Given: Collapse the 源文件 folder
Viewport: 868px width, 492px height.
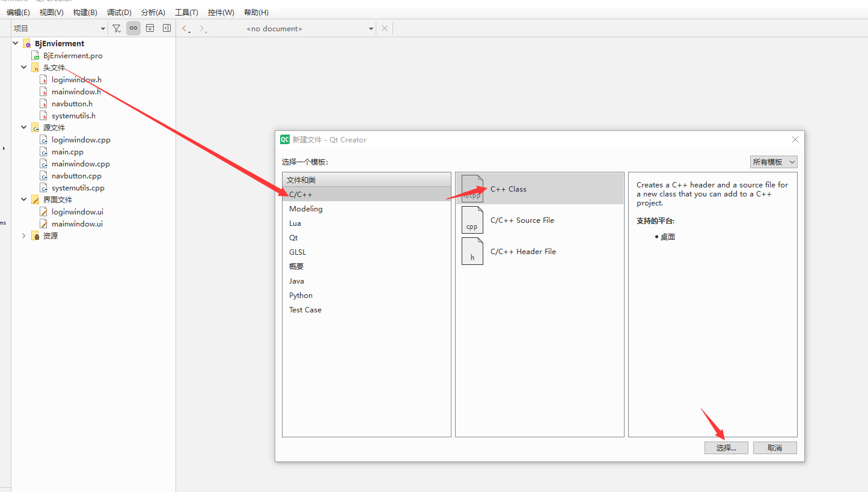Looking at the screenshot, I should point(24,127).
